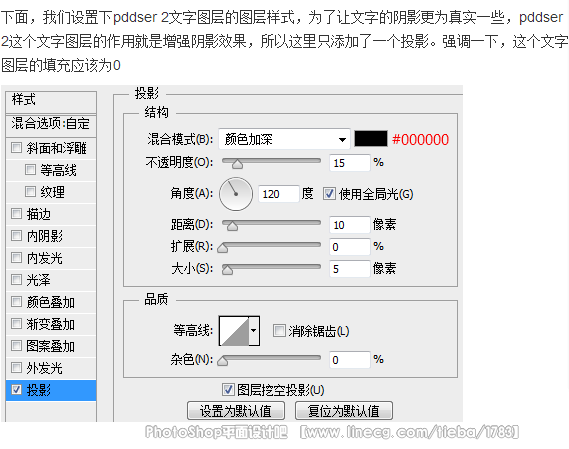The height and width of the screenshot is (449, 569).
Task: Select 混合选项:自定 in the styles list
Action: pyautogui.click(x=51, y=125)
